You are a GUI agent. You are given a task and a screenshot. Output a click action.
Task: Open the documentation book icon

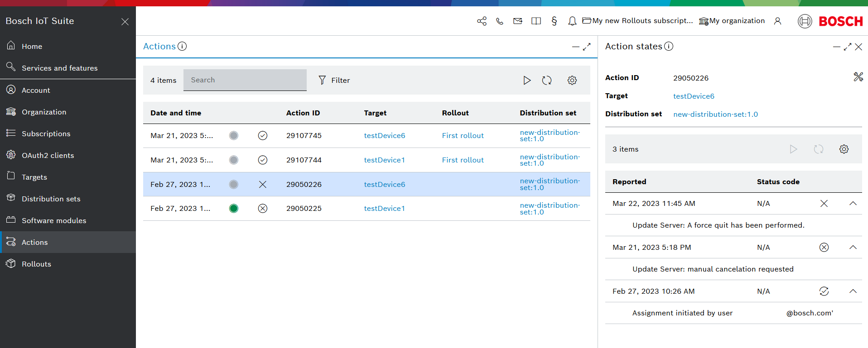(x=536, y=21)
